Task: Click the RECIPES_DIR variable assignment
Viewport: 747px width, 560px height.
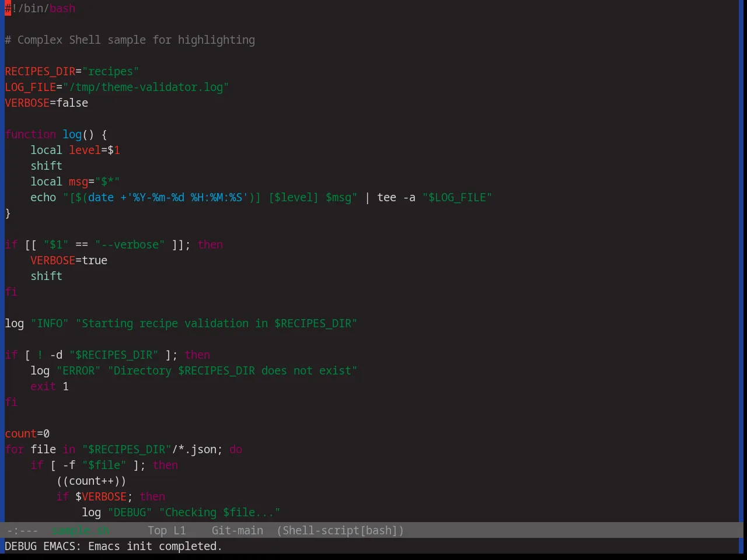Action: click(72, 71)
